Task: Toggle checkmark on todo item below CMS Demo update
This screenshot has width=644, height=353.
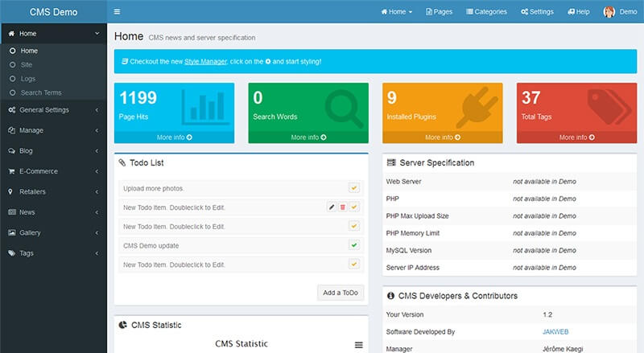Action: click(353, 264)
